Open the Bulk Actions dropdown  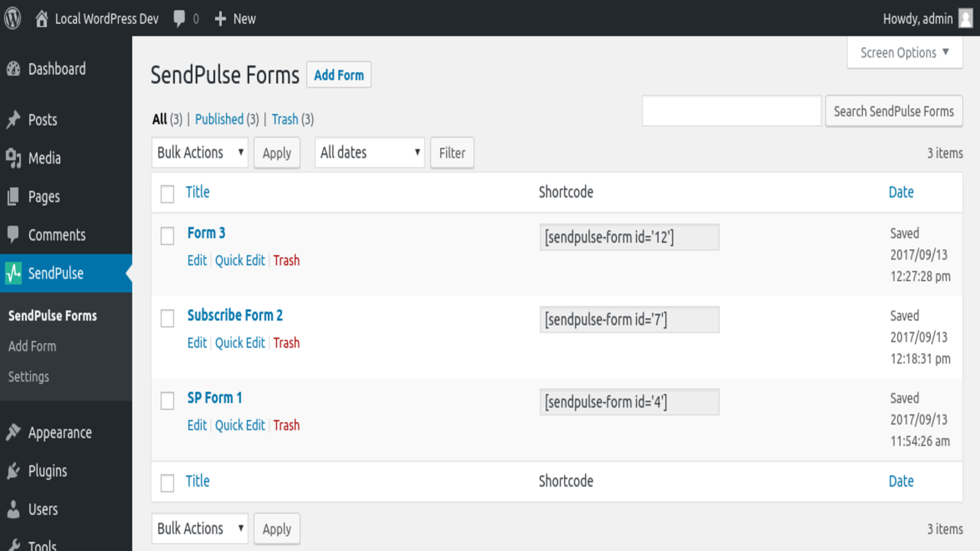pyautogui.click(x=199, y=152)
